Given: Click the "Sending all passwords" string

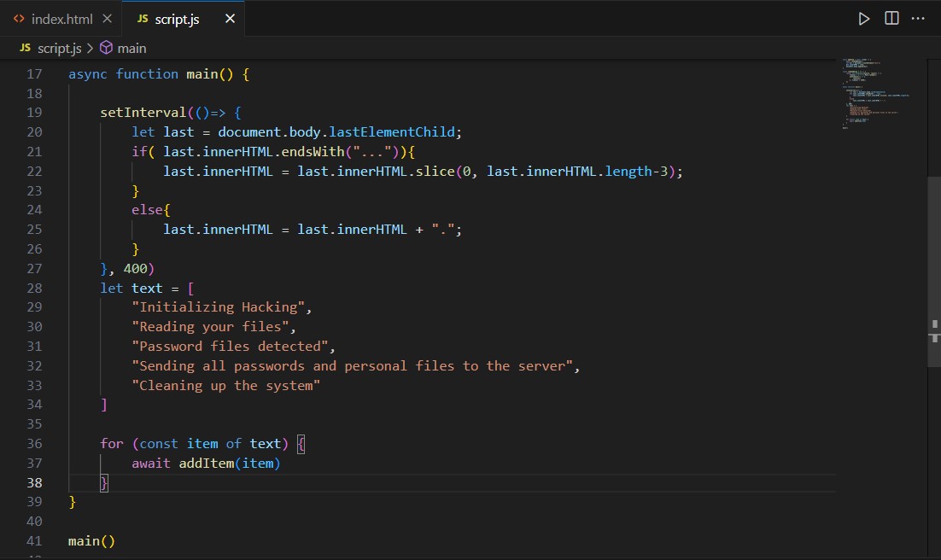Looking at the screenshot, I should click(353, 366).
